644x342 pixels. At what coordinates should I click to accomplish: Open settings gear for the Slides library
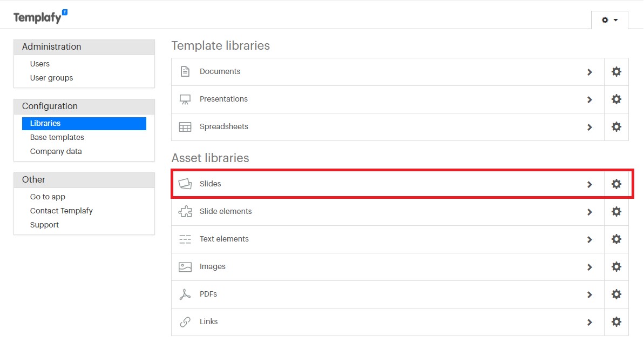616,184
